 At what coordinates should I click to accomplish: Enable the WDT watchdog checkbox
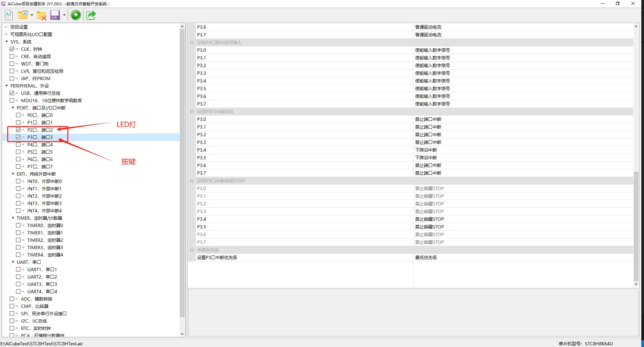12,64
